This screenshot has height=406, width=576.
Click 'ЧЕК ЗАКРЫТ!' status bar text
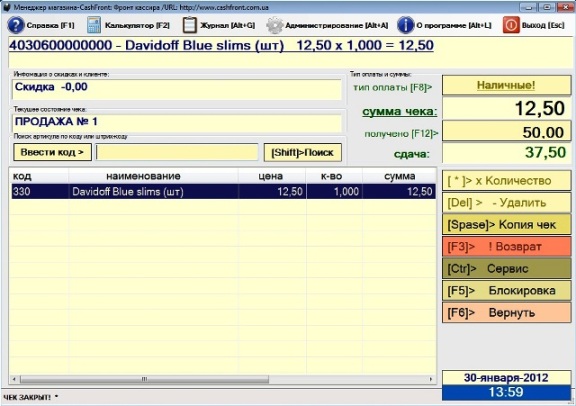pyautogui.click(x=27, y=397)
